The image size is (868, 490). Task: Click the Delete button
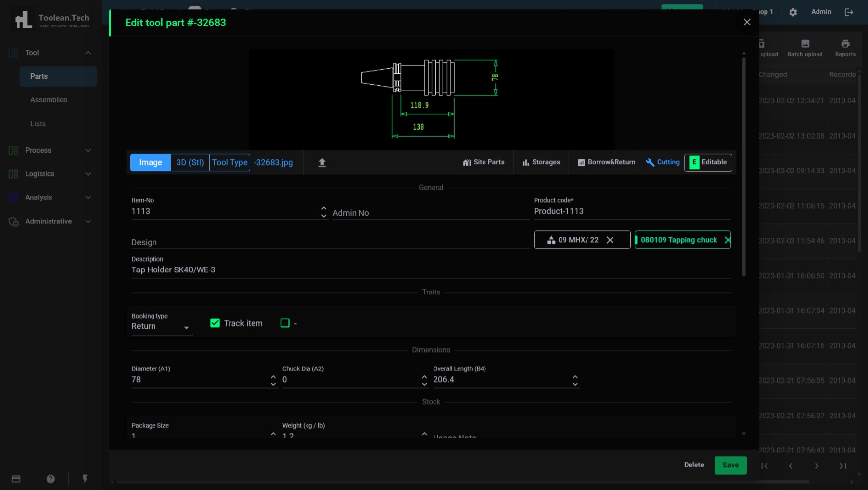pos(693,465)
